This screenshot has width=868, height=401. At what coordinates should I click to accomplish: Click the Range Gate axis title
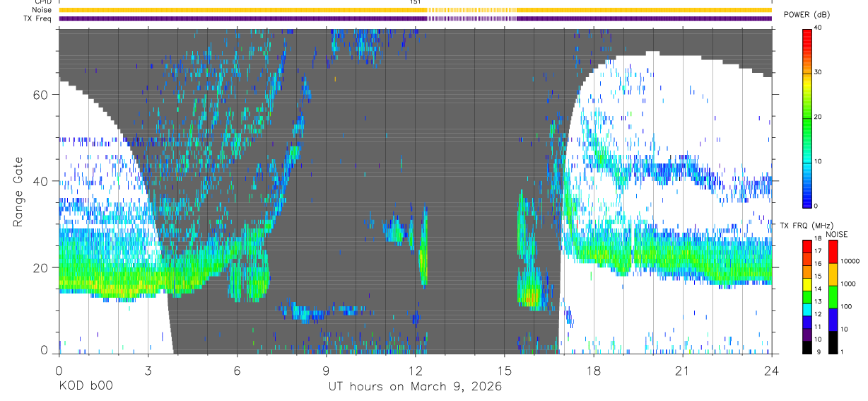(18, 192)
